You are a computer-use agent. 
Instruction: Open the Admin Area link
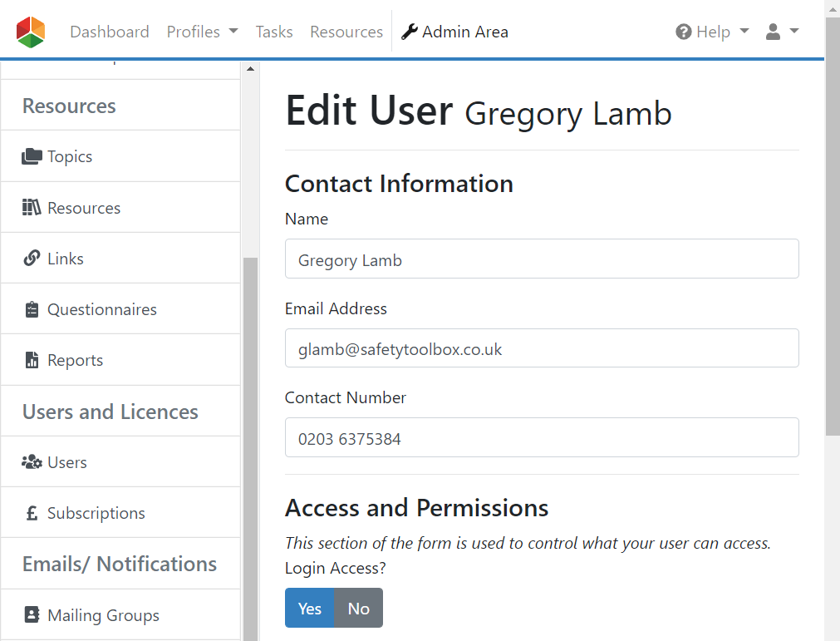tap(454, 32)
